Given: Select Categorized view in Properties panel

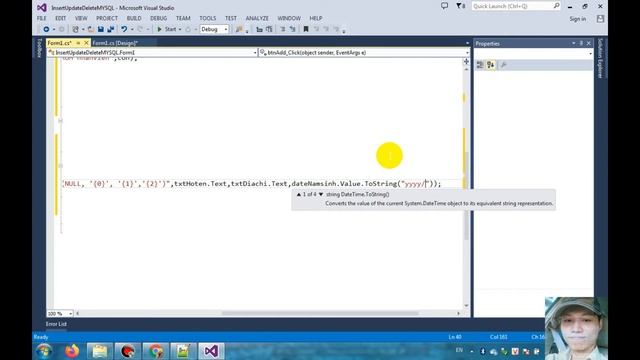Looking at the screenshot, I should 480,65.
